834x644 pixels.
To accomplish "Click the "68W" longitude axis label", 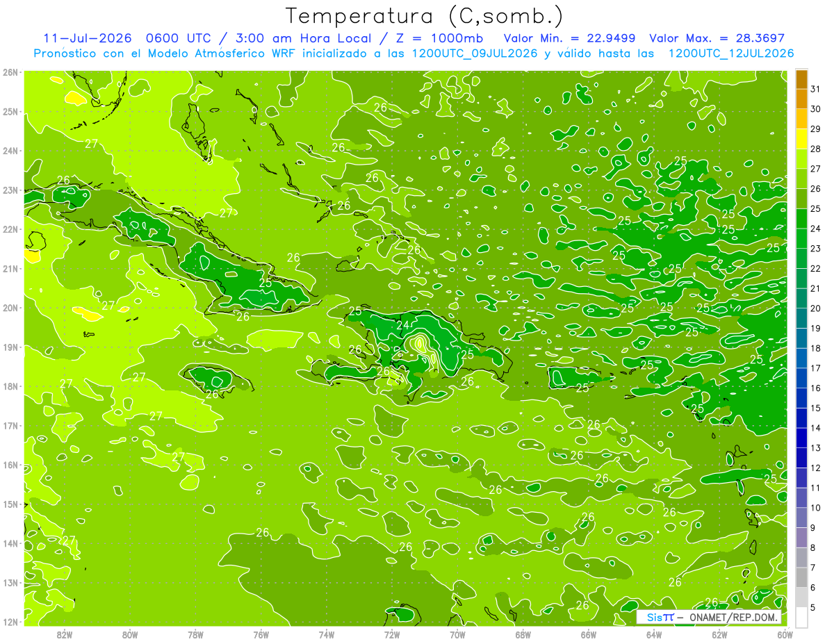I will coord(523,634).
